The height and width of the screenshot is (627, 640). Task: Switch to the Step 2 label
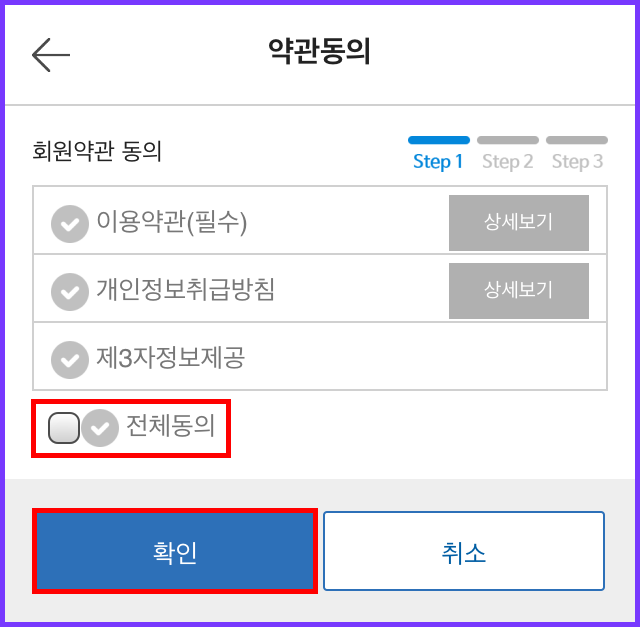507,162
